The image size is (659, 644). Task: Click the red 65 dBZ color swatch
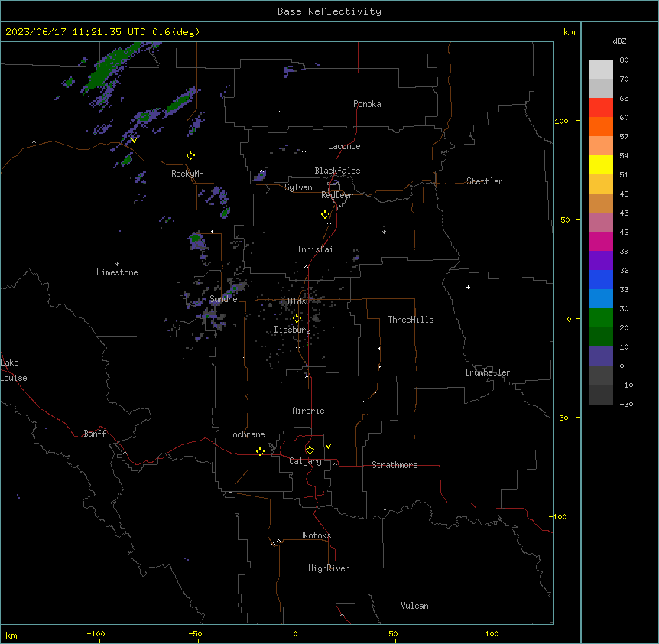click(601, 107)
